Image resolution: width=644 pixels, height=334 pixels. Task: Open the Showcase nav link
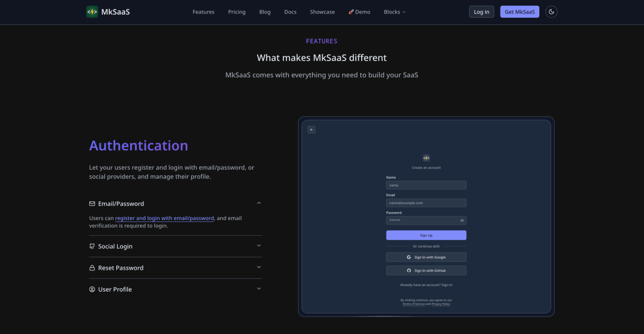coord(322,12)
